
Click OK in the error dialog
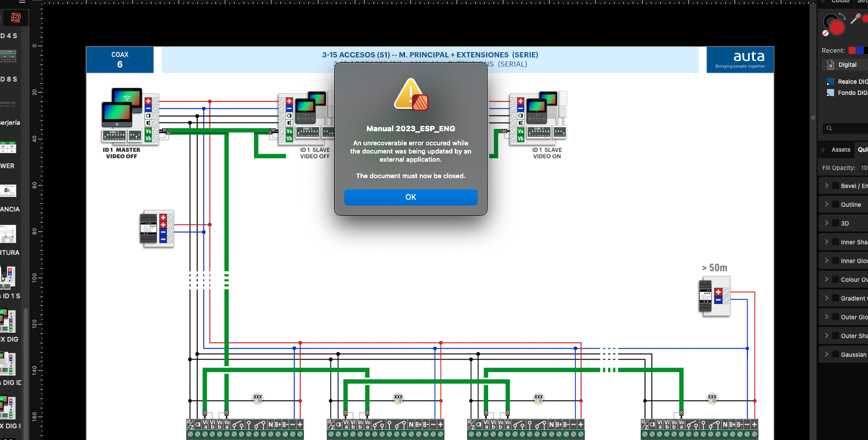(x=410, y=197)
